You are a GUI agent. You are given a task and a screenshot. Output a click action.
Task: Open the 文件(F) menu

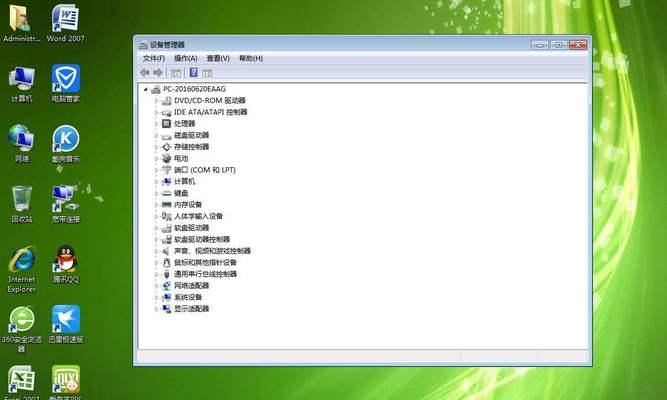pos(154,58)
